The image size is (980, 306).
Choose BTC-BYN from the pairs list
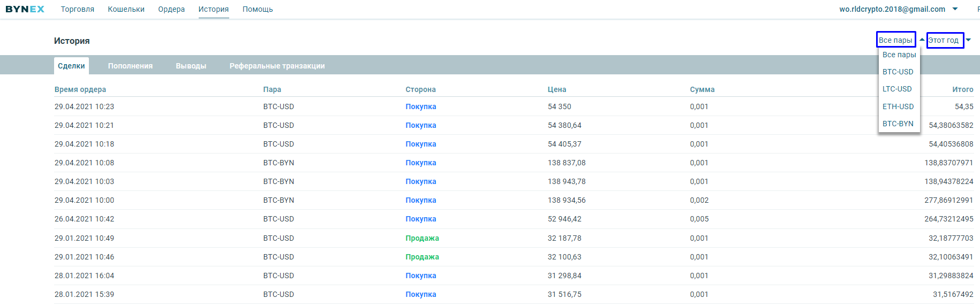coord(898,124)
